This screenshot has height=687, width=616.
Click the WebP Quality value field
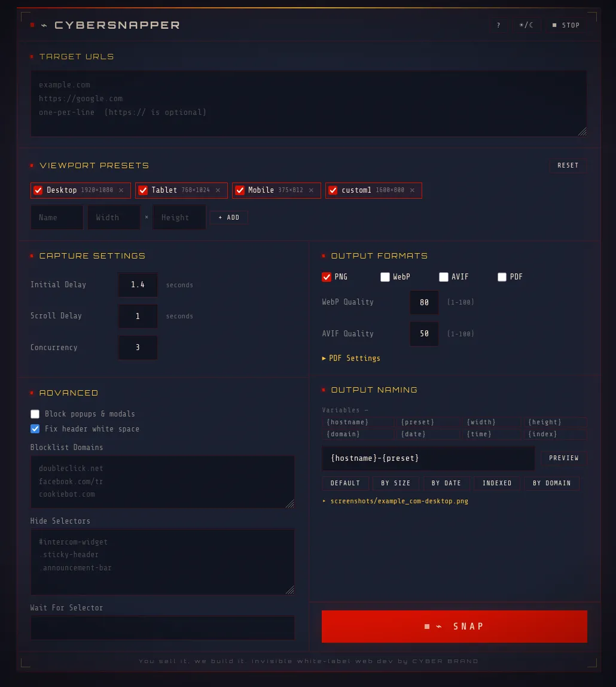tap(424, 302)
